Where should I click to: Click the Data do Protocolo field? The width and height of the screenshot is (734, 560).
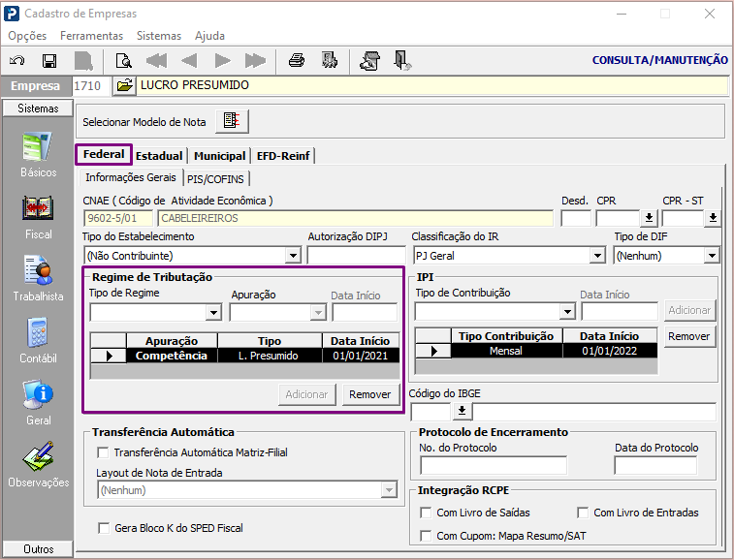[655, 465]
